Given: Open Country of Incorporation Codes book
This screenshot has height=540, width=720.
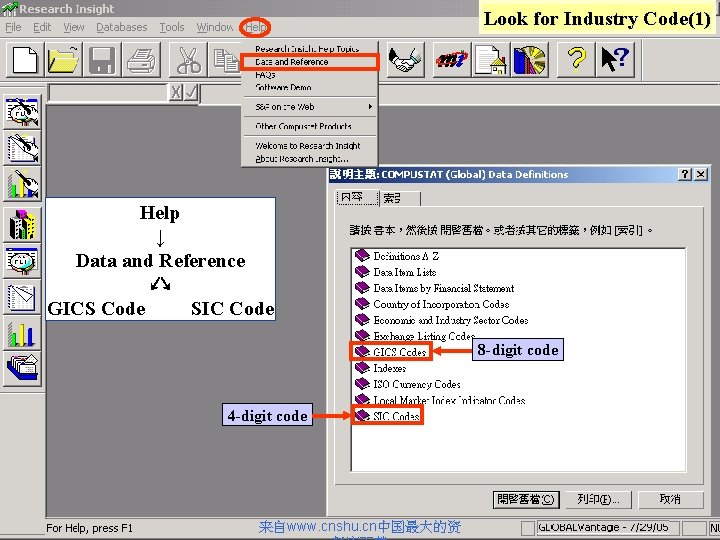Looking at the screenshot, I should point(432,304).
